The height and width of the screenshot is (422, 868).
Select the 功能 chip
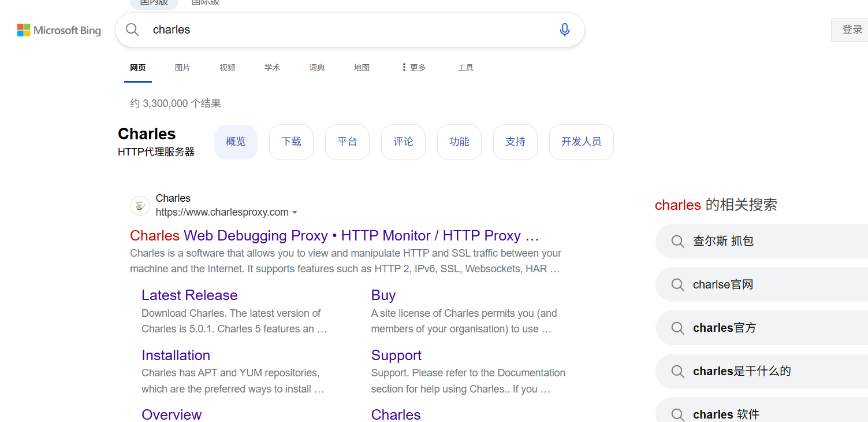click(x=459, y=142)
